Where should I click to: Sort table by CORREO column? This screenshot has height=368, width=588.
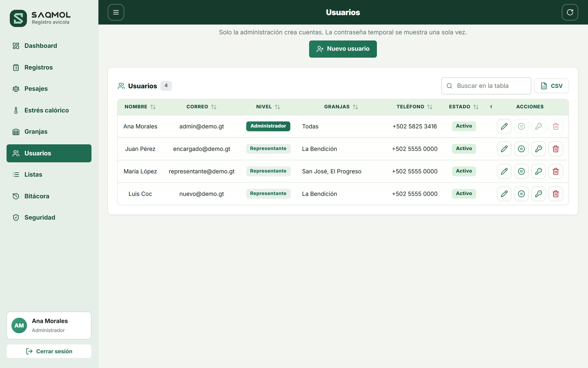tap(201, 107)
